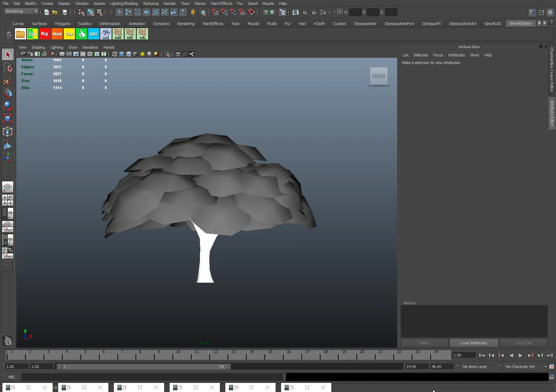Open a scene with the folder icon

[x=55, y=12]
